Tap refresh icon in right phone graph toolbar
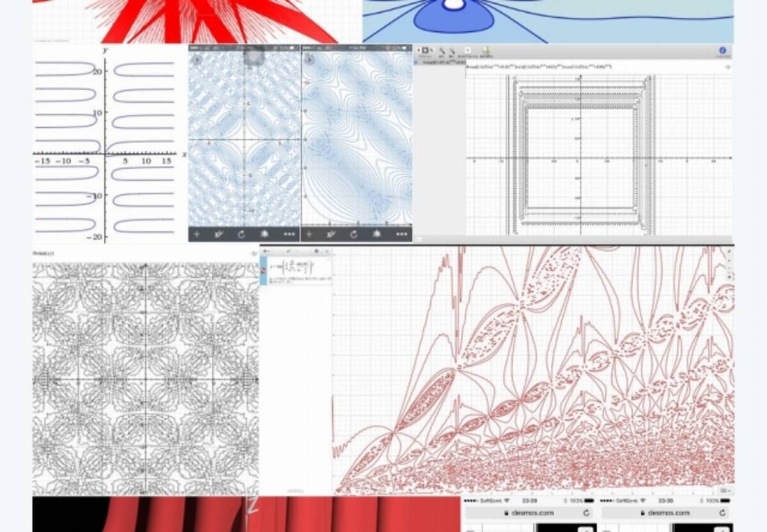 pyautogui.click(x=354, y=234)
